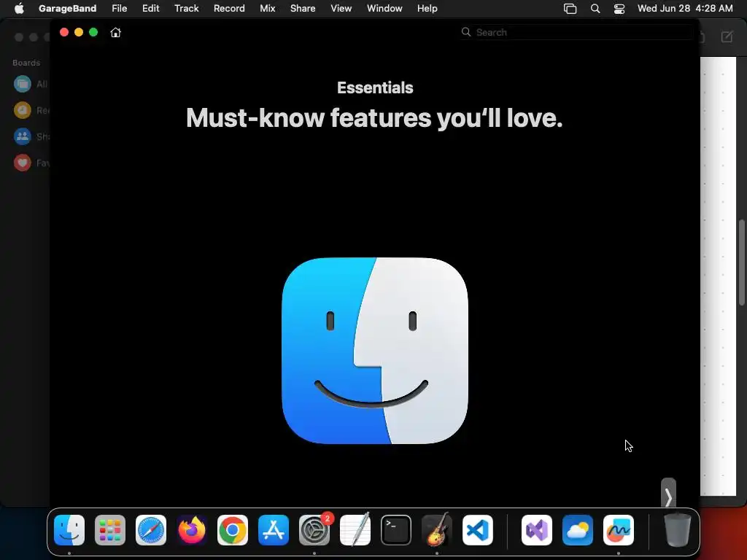
Task: Open the Edit menu
Action: (x=150, y=8)
